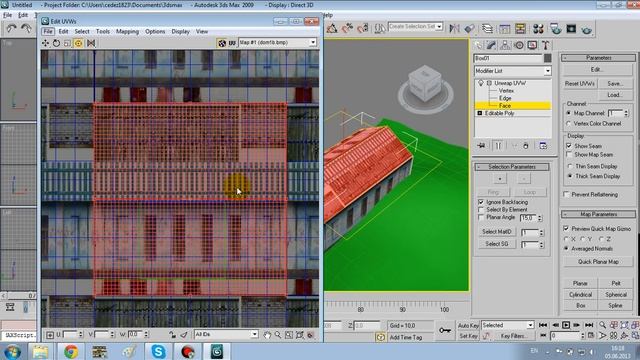Click the Set Key Mode key icon
Screen dimensions: 640x360
(445, 330)
